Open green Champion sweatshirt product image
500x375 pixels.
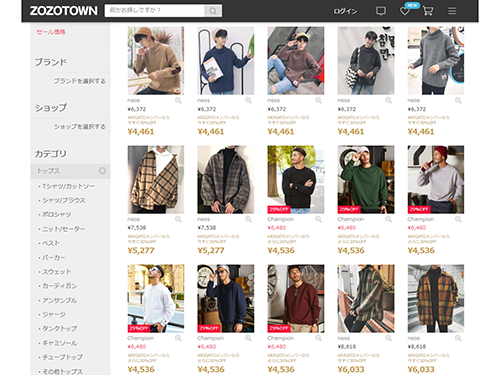(366, 179)
